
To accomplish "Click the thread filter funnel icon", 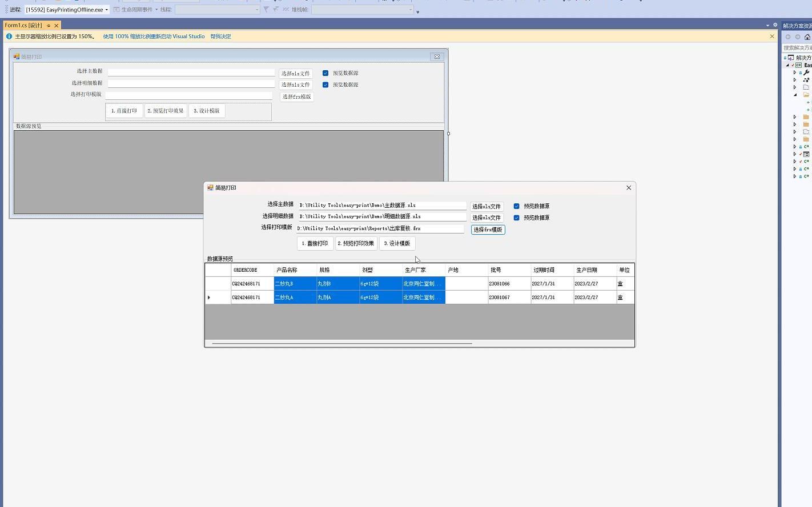I will point(266,9).
